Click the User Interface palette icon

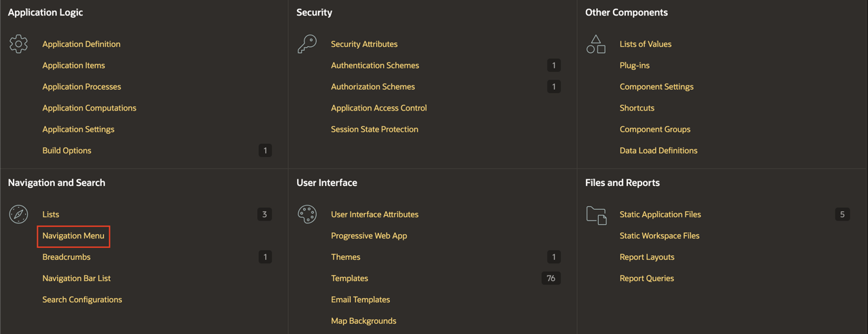click(307, 214)
